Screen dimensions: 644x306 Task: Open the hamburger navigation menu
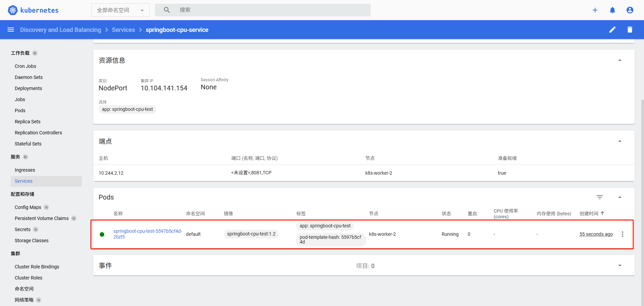tap(11, 30)
